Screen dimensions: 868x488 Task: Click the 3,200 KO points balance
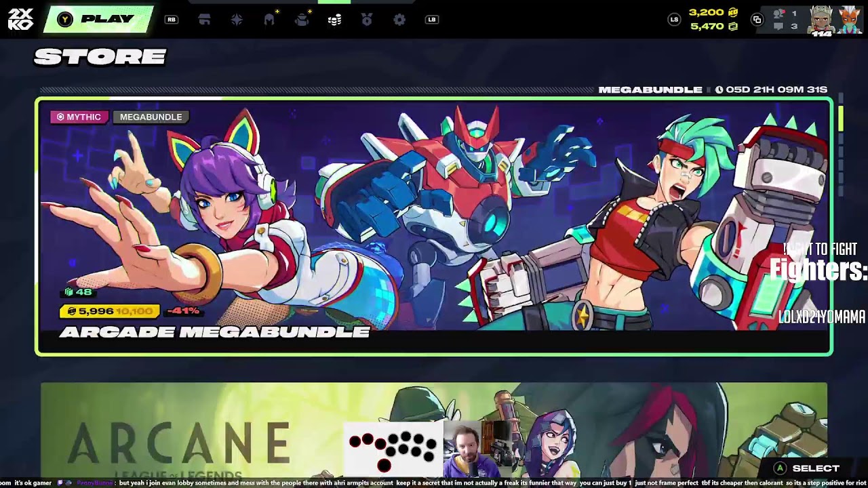707,13
